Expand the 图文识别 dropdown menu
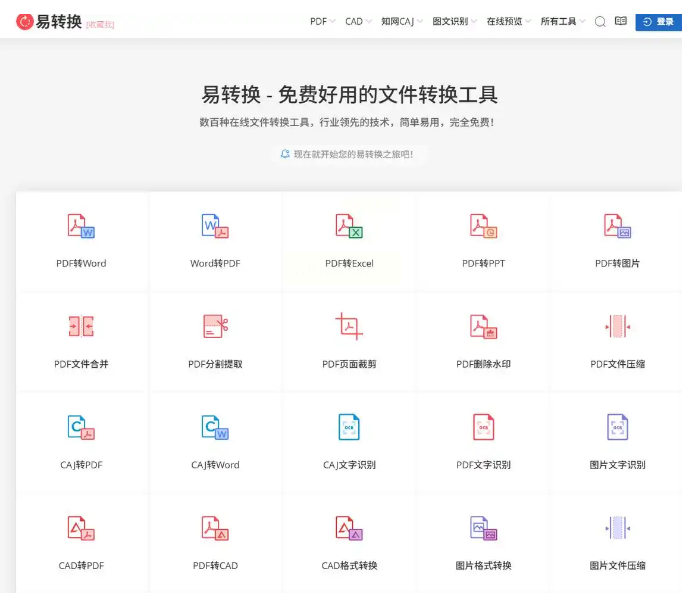Image resolution: width=682 pixels, height=593 pixels. (x=454, y=21)
